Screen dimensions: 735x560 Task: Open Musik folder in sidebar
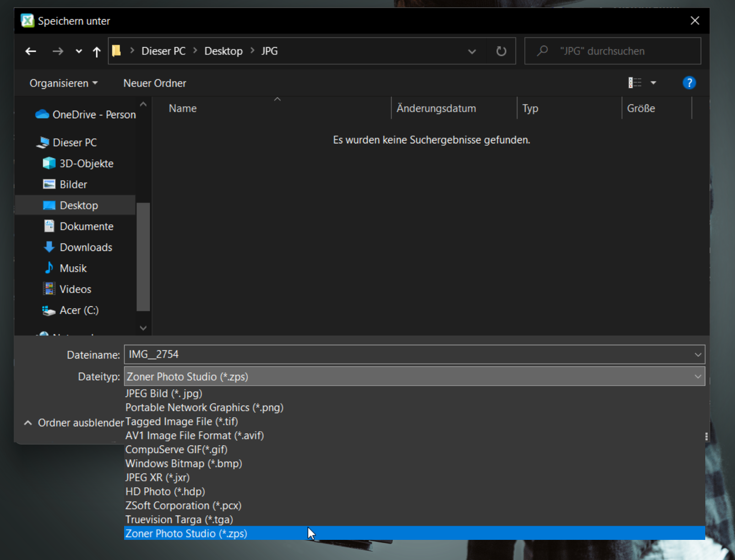65,268
